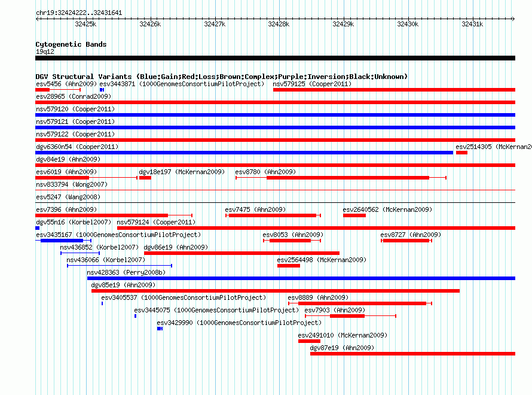Select dgv55n16 (Korbel2007) label

(74, 222)
